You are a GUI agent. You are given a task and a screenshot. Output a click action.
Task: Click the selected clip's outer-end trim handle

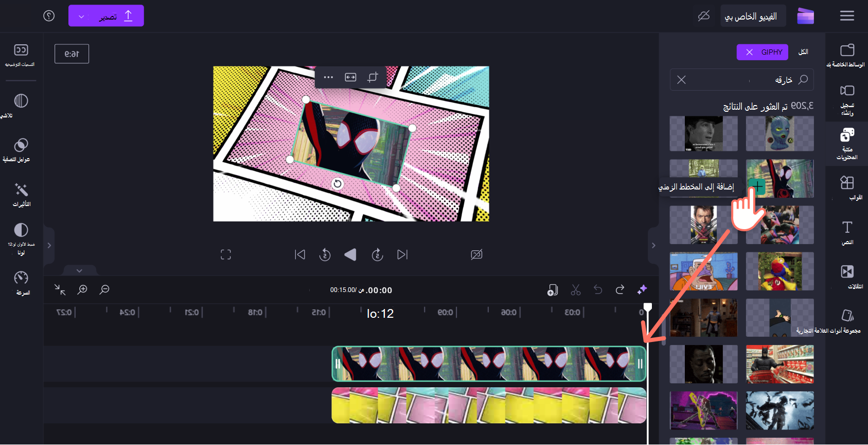(x=338, y=364)
